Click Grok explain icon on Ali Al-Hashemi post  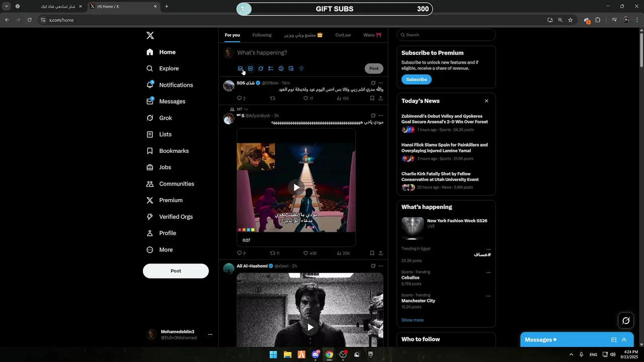[x=373, y=266]
